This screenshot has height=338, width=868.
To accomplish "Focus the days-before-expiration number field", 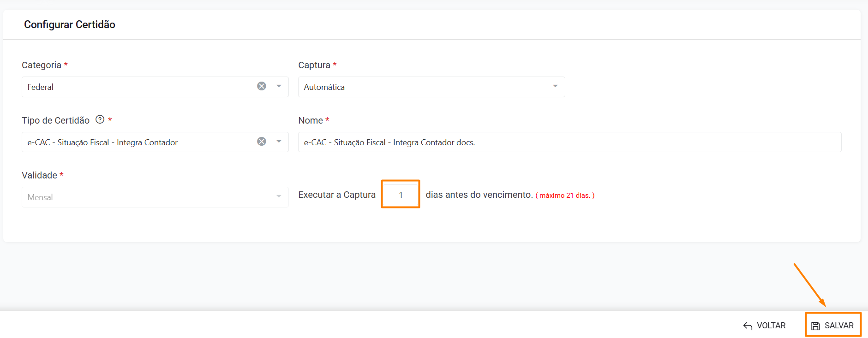I will [401, 195].
